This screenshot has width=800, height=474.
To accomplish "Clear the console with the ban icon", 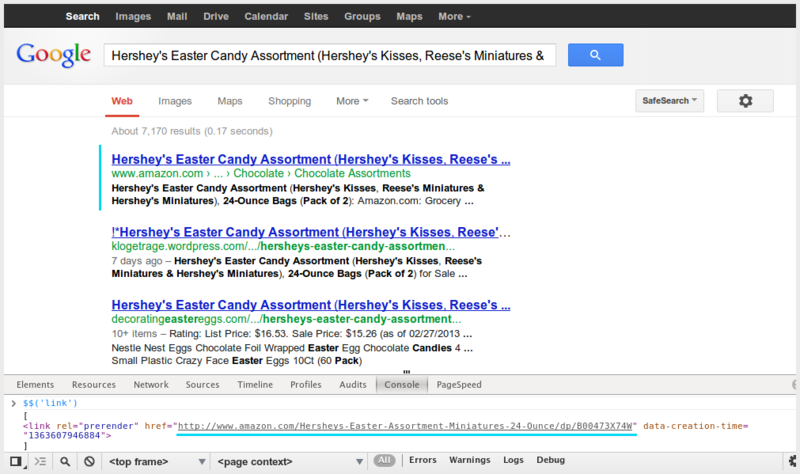I will 89,461.
